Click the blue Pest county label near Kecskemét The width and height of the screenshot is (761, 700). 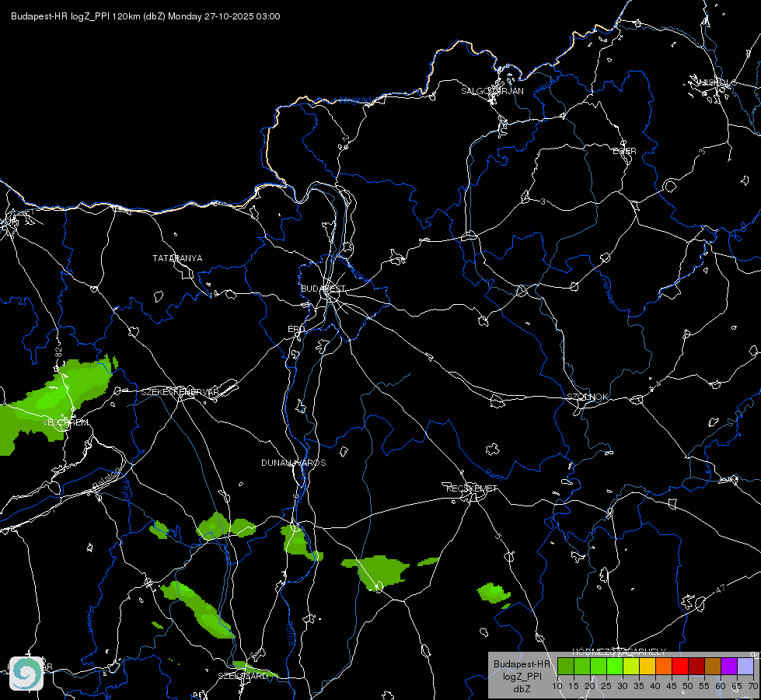tap(495, 474)
